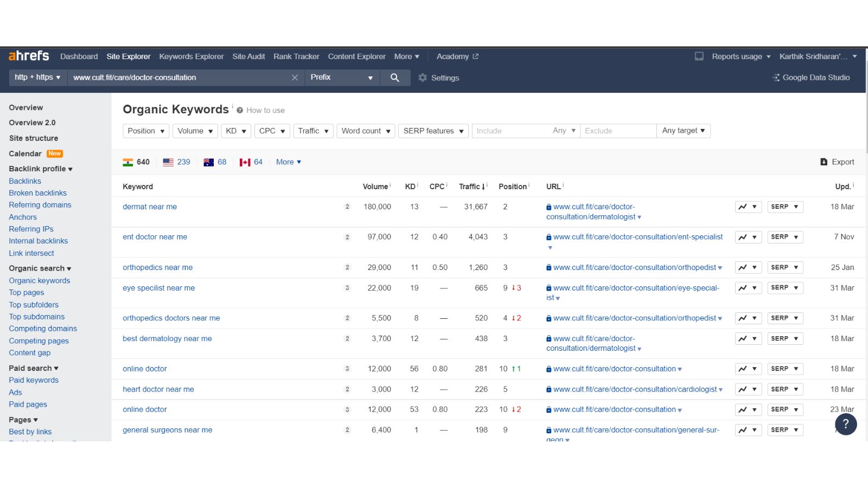The width and height of the screenshot is (868, 488).
Task: Sort by the Volume column header
Action: point(375,187)
